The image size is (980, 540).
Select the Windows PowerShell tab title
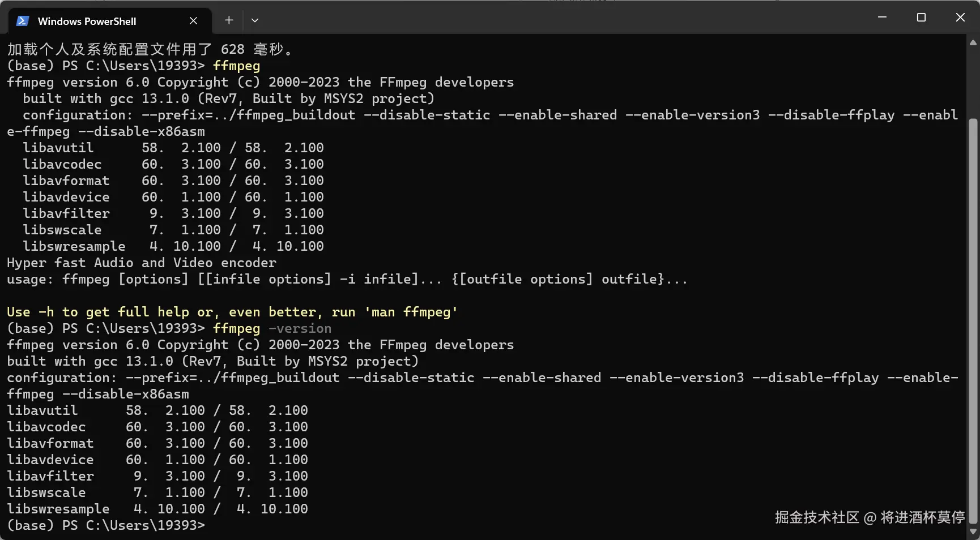[87, 22]
